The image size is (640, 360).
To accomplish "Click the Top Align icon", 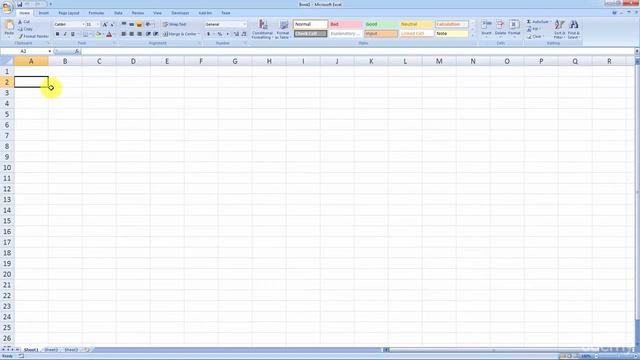I will [x=124, y=24].
